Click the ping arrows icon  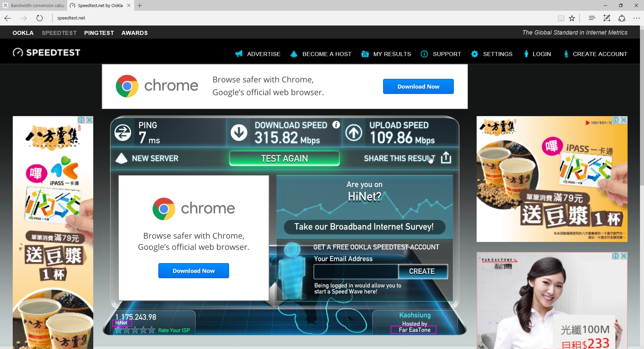(x=123, y=133)
